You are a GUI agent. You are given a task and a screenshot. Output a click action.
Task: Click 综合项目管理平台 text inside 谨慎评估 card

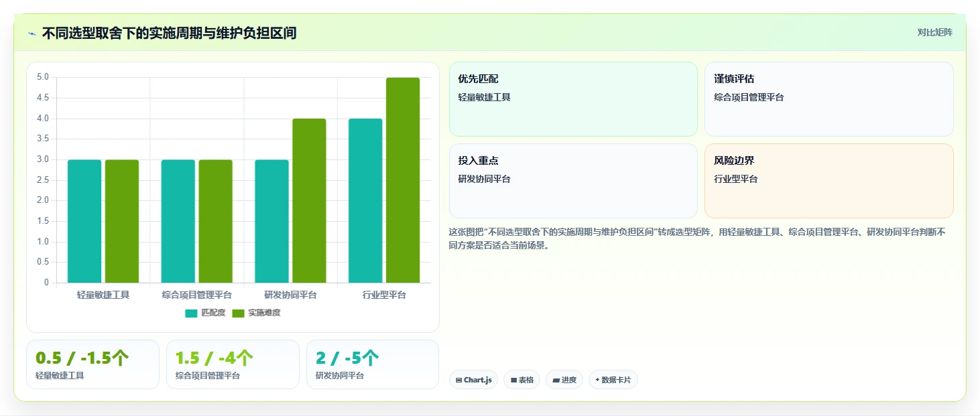click(x=749, y=97)
